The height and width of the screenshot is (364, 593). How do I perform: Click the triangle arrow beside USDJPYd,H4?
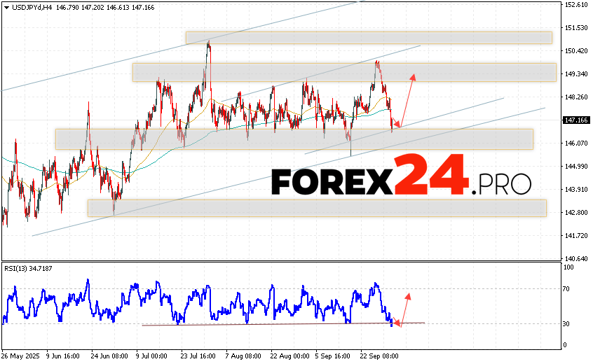6,6
